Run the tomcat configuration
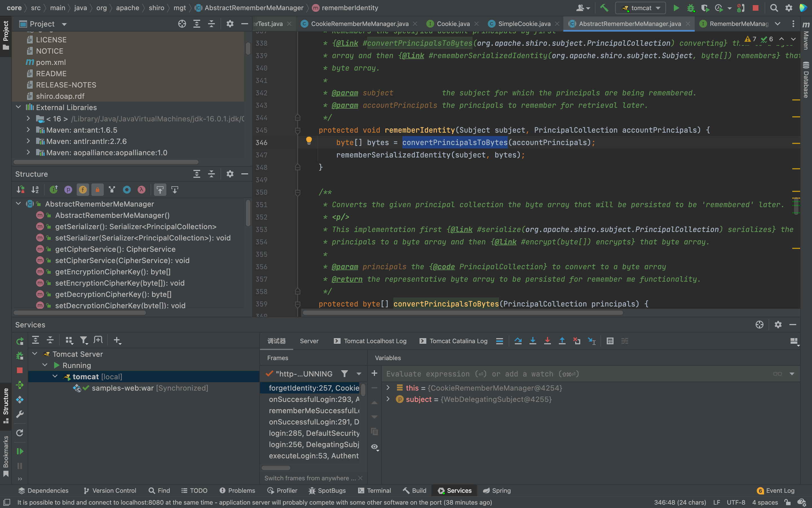The height and width of the screenshot is (508, 812). [x=676, y=8]
